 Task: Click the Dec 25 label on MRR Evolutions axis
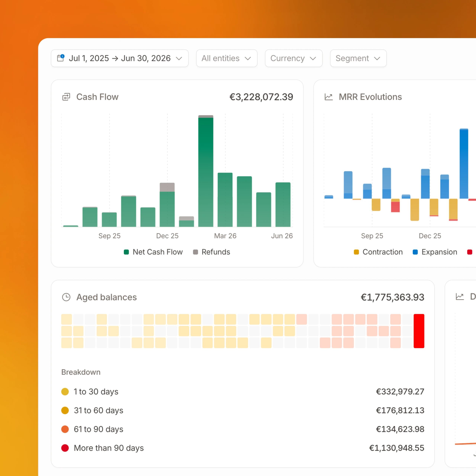(x=430, y=236)
